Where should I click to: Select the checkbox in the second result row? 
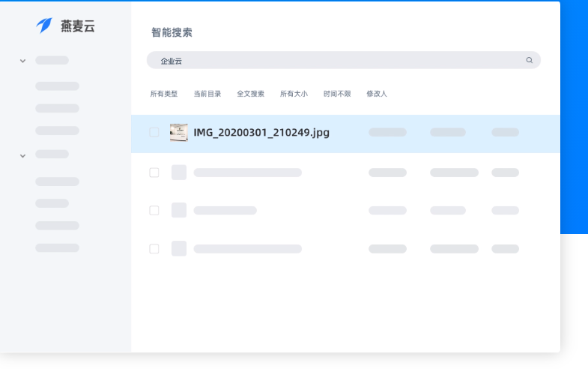154,172
